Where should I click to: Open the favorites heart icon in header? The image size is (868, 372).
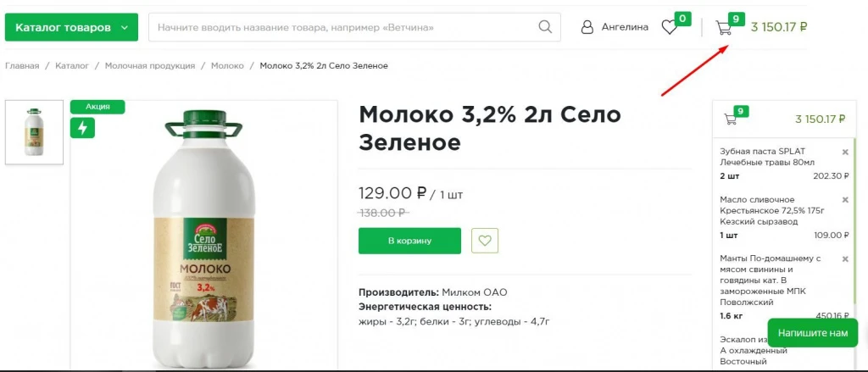[x=670, y=27]
